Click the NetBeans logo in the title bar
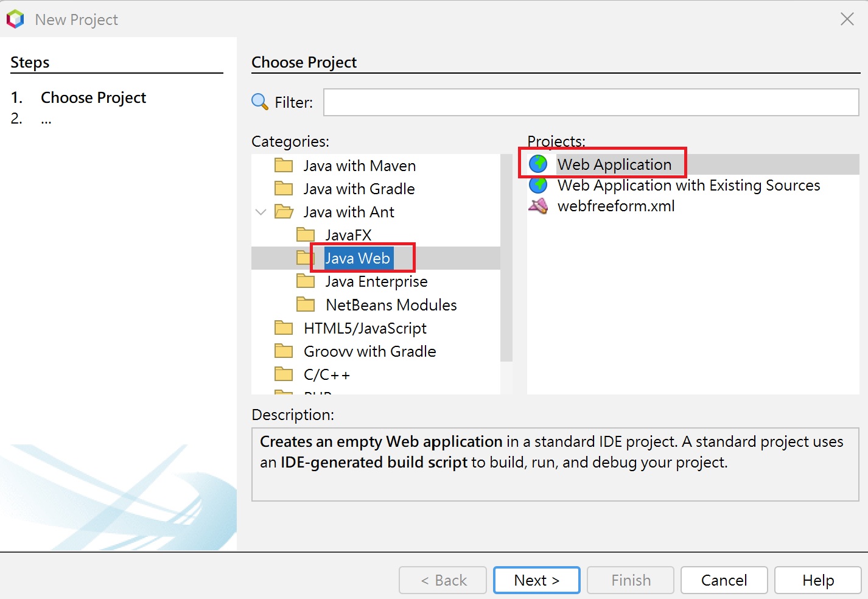This screenshot has width=868, height=599. [x=15, y=19]
